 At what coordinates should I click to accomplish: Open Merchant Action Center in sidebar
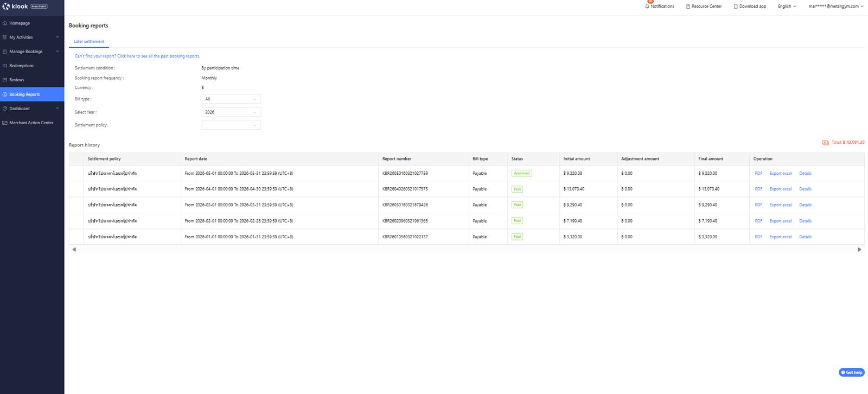[x=32, y=123]
